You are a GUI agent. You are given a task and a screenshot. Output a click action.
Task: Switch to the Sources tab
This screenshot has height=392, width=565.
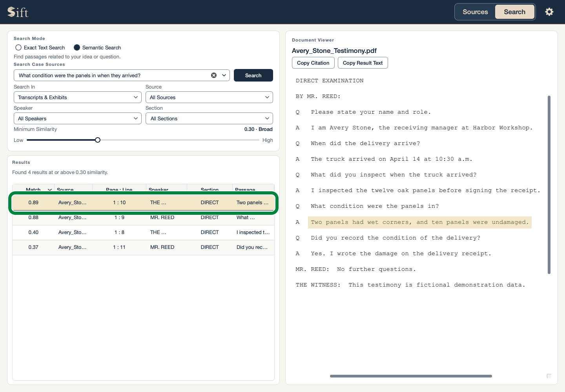pyautogui.click(x=475, y=12)
